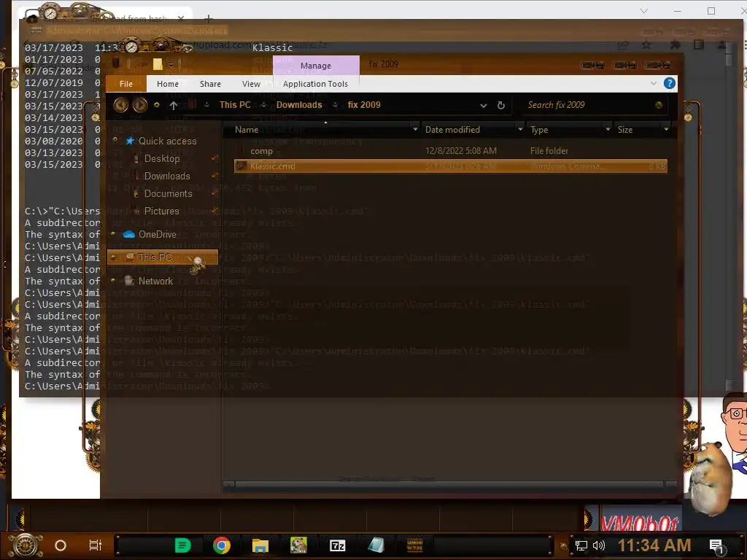Bookmark the page with Chrome's star icon
747x560 pixels.
(646, 44)
